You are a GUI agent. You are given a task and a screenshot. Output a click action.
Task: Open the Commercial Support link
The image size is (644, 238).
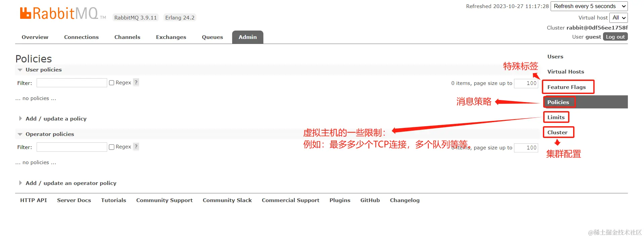click(x=291, y=200)
